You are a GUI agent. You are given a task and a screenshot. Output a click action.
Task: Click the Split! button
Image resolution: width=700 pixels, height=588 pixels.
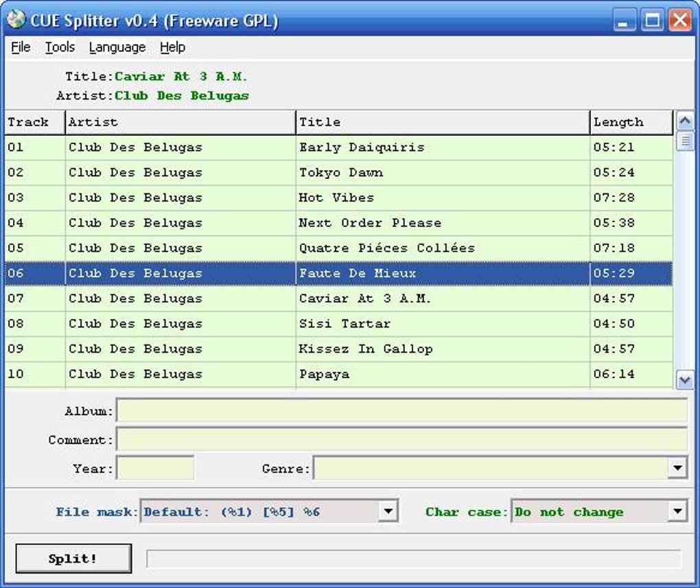point(73,558)
